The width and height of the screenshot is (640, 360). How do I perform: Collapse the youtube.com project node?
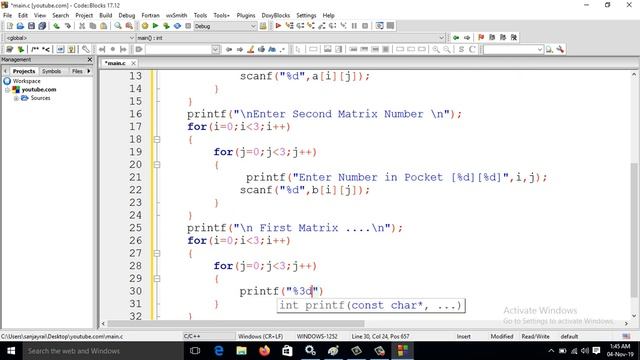tap(7, 90)
